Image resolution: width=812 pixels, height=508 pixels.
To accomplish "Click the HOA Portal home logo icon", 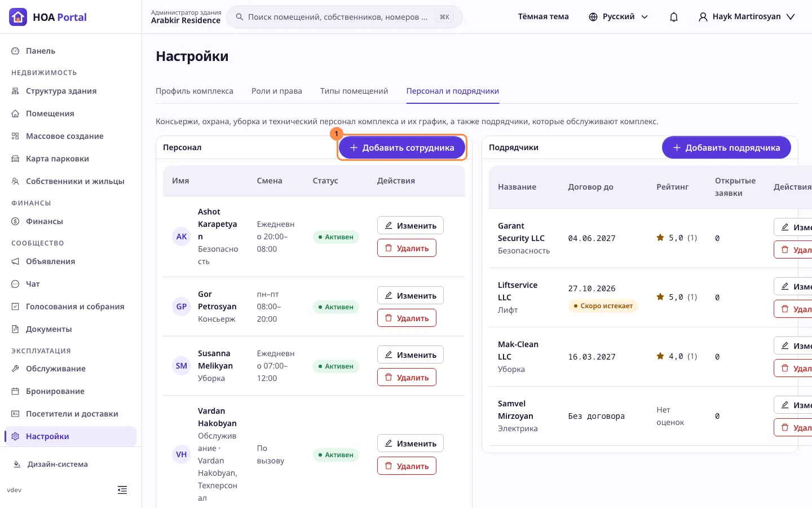I will pyautogui.click(x=18, y=17).
